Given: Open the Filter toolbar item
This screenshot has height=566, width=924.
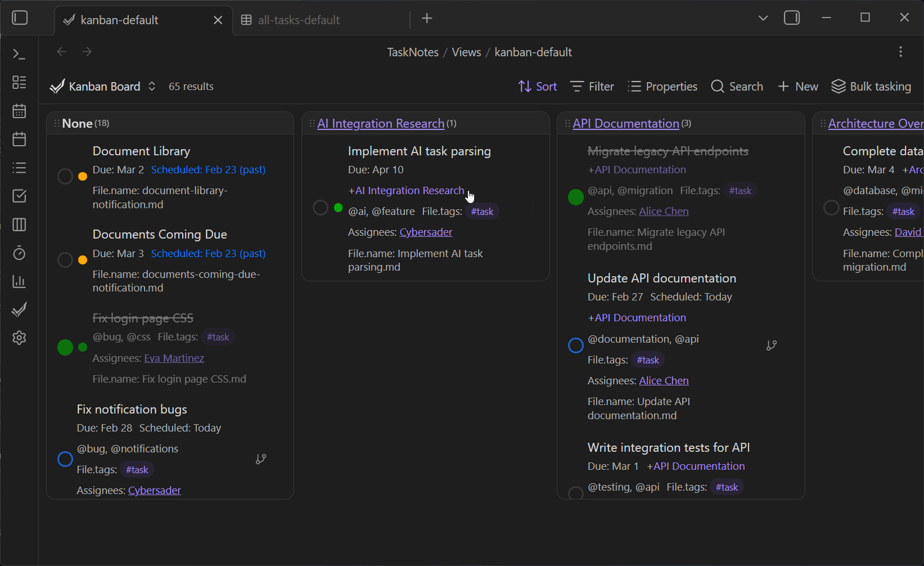Looking at the screenshot, I should (592, 87).
